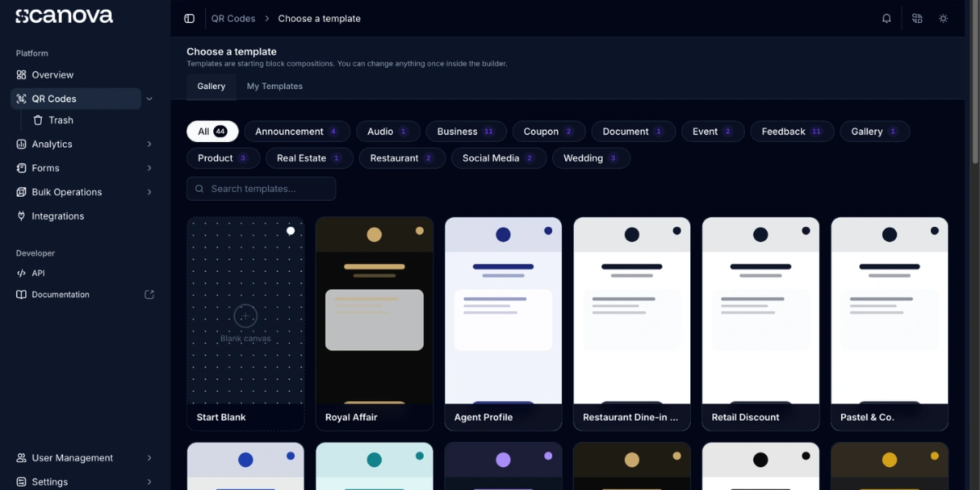Toggle the sidebar panel icon

click(x=189, y=18)
